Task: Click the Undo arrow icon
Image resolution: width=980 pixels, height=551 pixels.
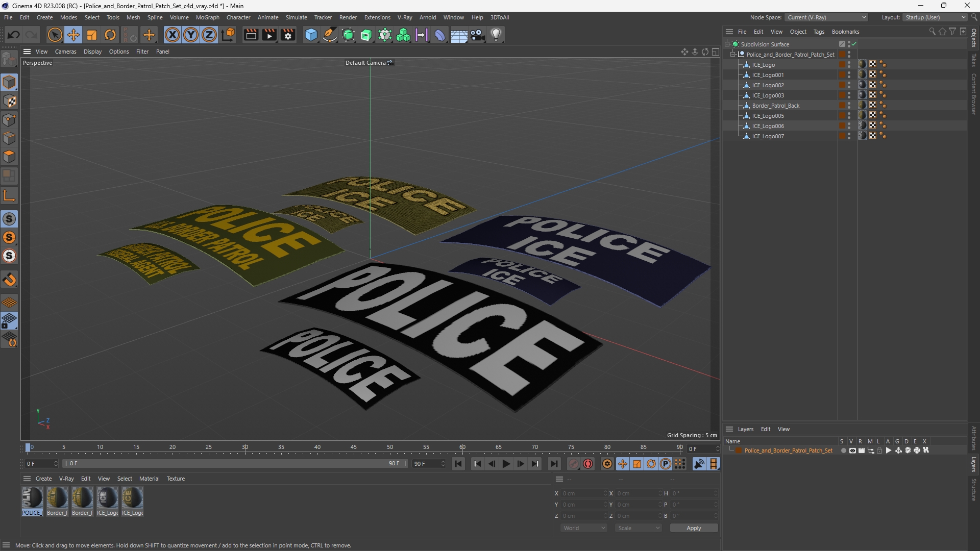Action: click(14, 35)
